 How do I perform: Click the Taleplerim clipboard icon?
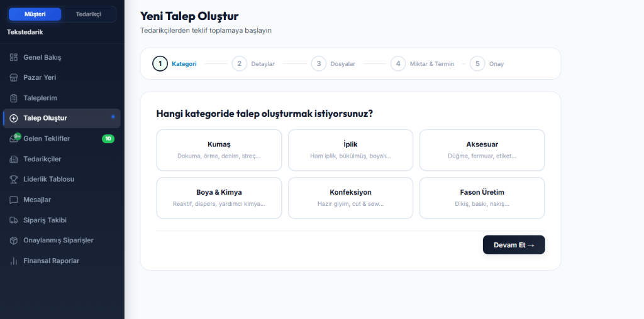(x=14, y=98)
